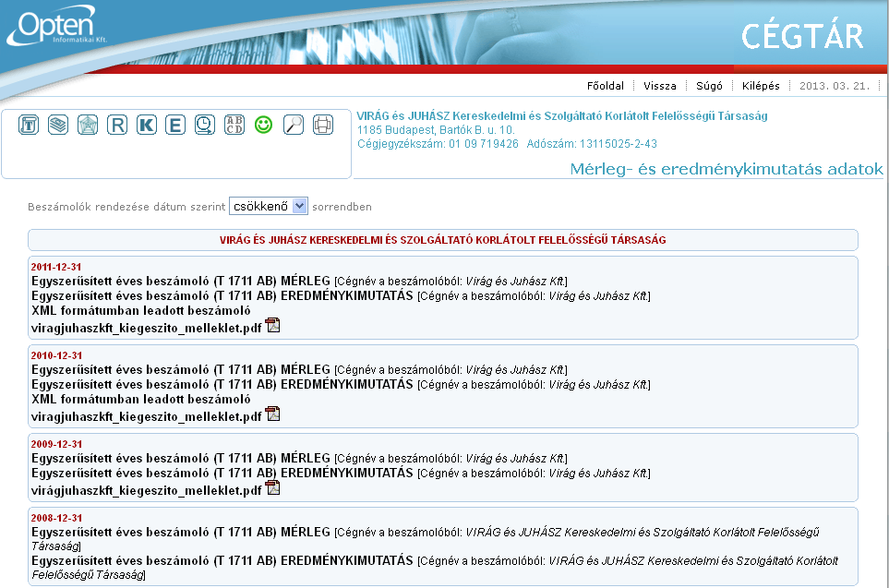The height and width of the screenshot is (588, 889).
Task: Select the 'R' toolbar icon
Action: coord(117,125)
